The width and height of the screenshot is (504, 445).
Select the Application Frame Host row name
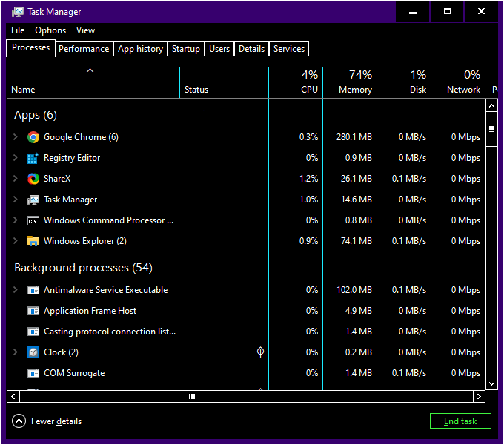click(90, 311)
